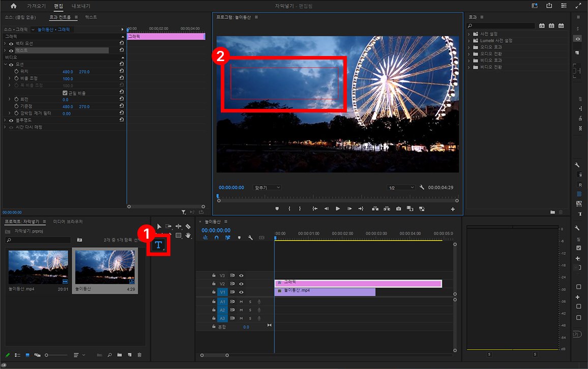Image resolution: width=588 pixels, height=369 pixels.
Task: Mute the A1 audio track
Action: coord(241,302)
